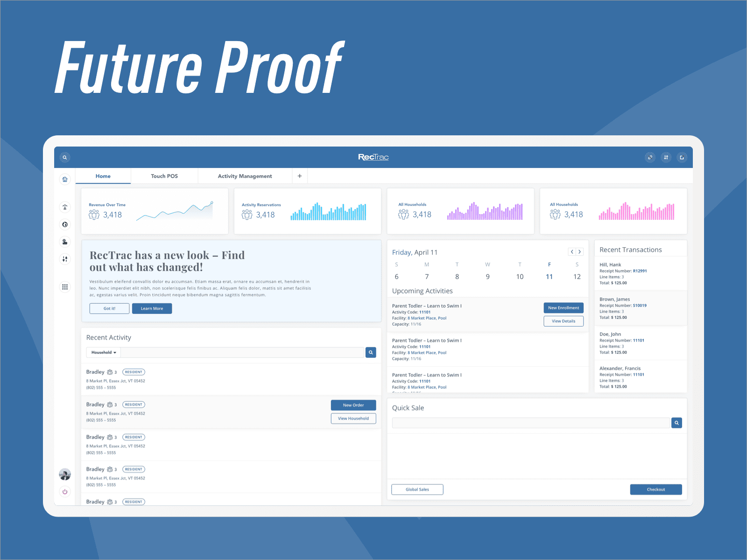Select day 8 in the calendar
Image resolution: width=747 pixels, height=560 pixels.
[457, 277]
